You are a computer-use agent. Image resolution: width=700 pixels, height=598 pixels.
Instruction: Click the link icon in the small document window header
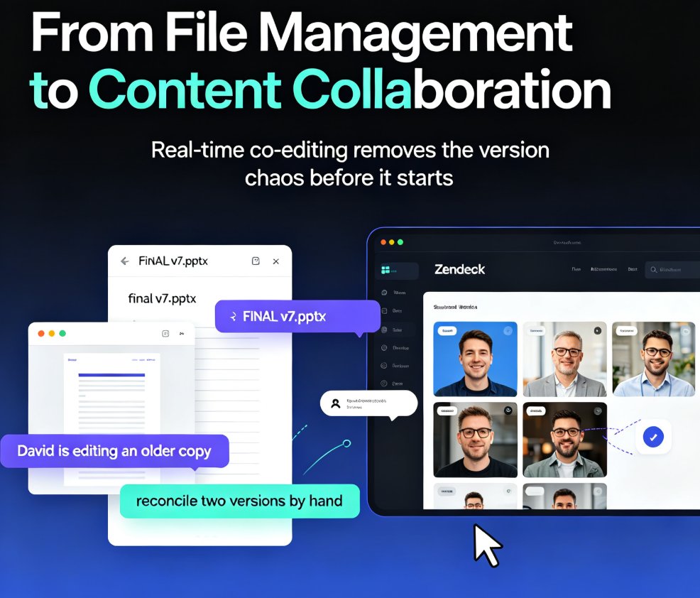click(x=182, y=334)
